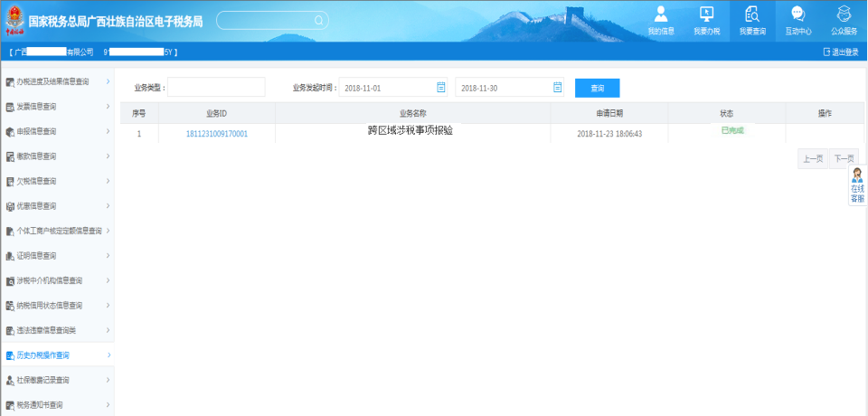
Task: Click the 业务类型 input field
Action: (216, 88)
